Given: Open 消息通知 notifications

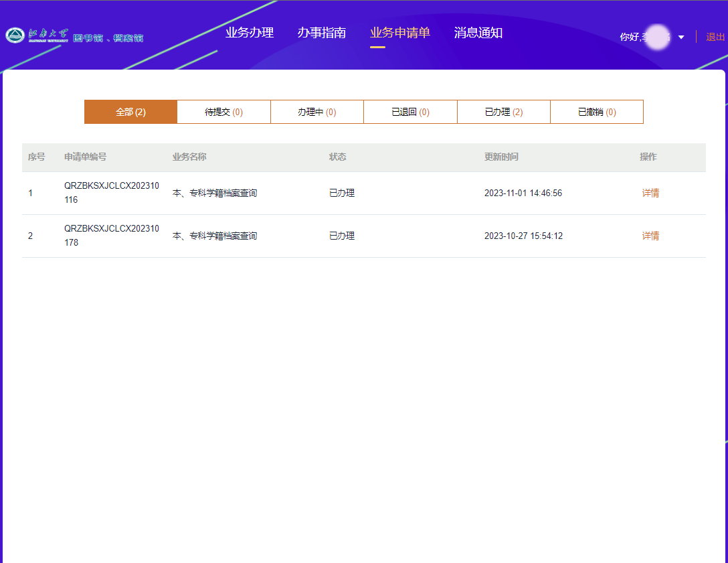Looking at the screenshot, I should tap(478, 33).
